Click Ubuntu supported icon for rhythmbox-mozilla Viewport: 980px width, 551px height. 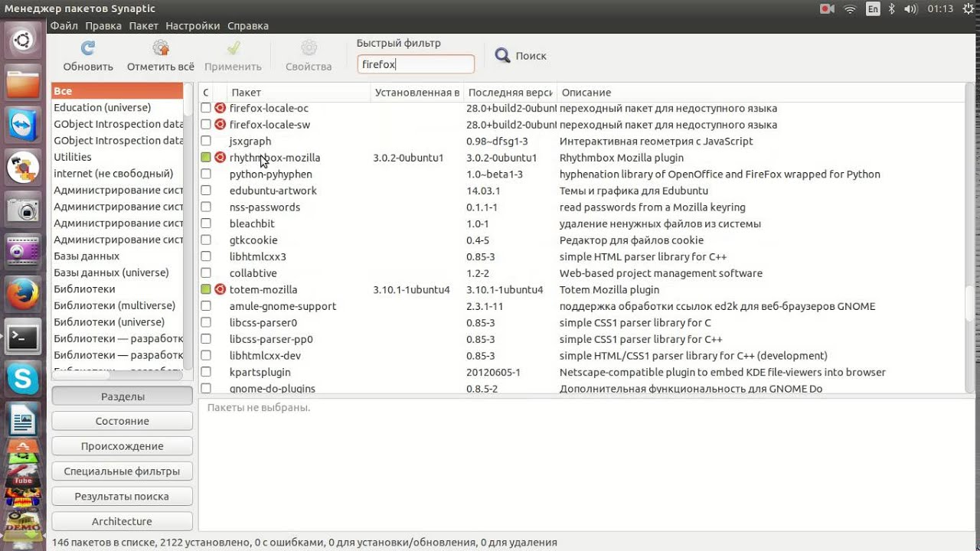[x=220, y=158]
